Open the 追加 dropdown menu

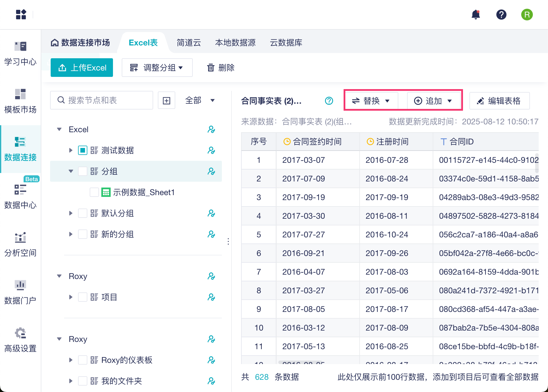[433, 101]
